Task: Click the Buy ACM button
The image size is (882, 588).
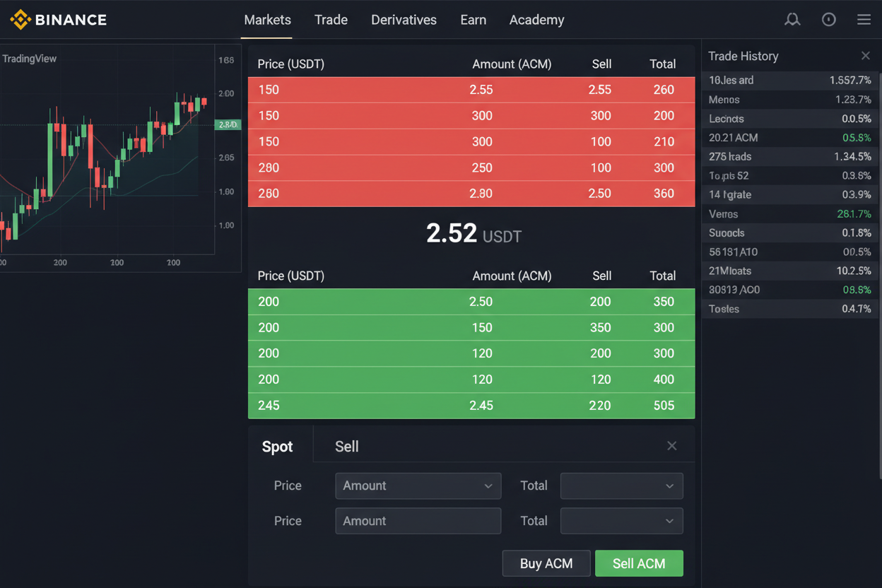Action: (x=546, y=563)
